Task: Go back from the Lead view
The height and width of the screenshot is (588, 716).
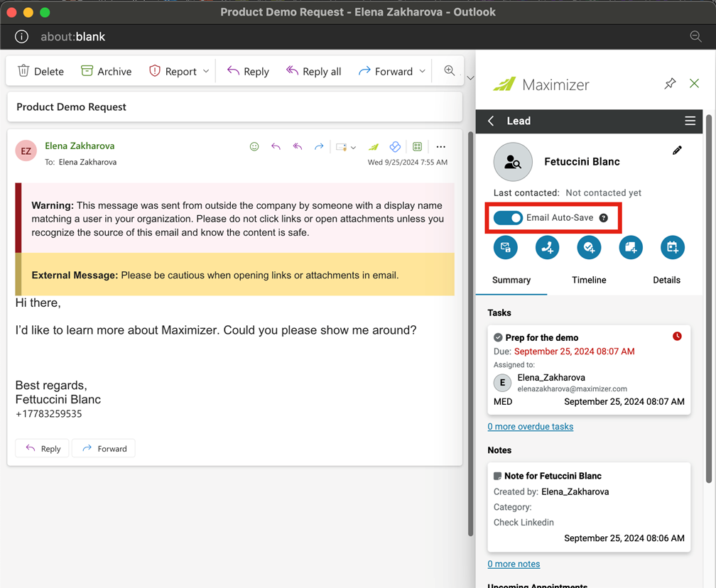Action: point(491,121)
